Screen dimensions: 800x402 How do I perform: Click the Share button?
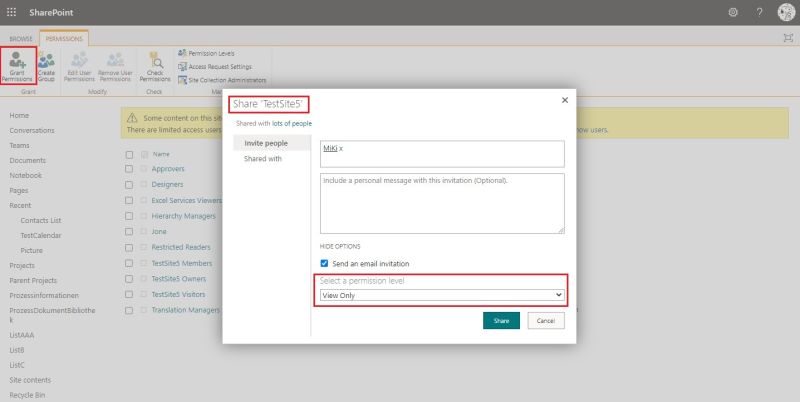[501, 320]
